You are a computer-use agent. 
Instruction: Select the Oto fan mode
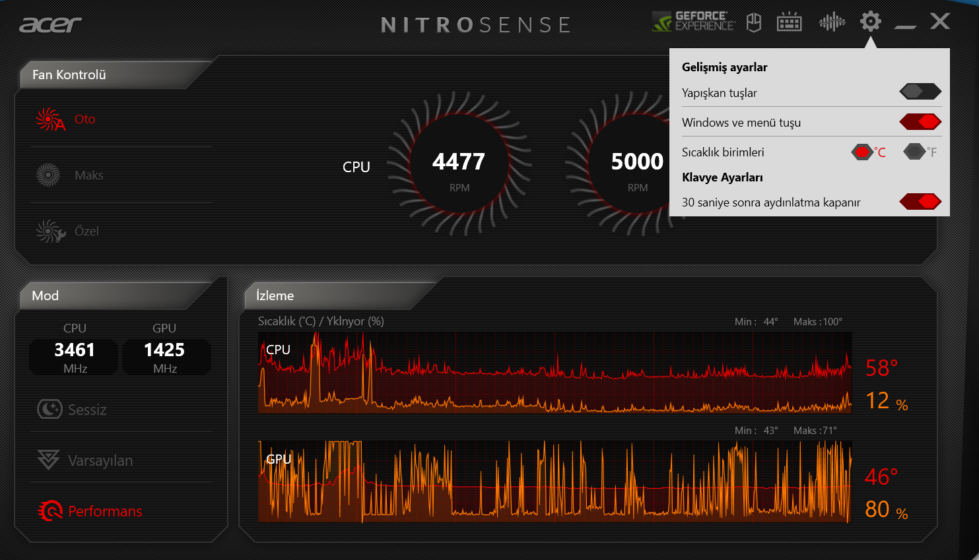66,119
